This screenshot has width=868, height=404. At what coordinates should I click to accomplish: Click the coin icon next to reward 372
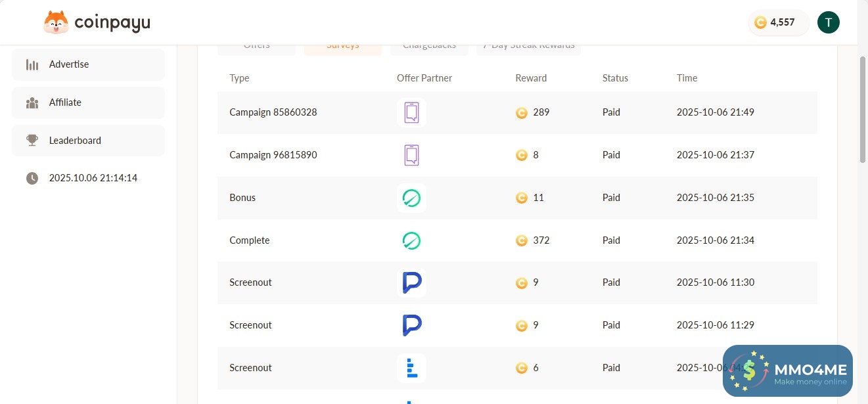point(522,240)
